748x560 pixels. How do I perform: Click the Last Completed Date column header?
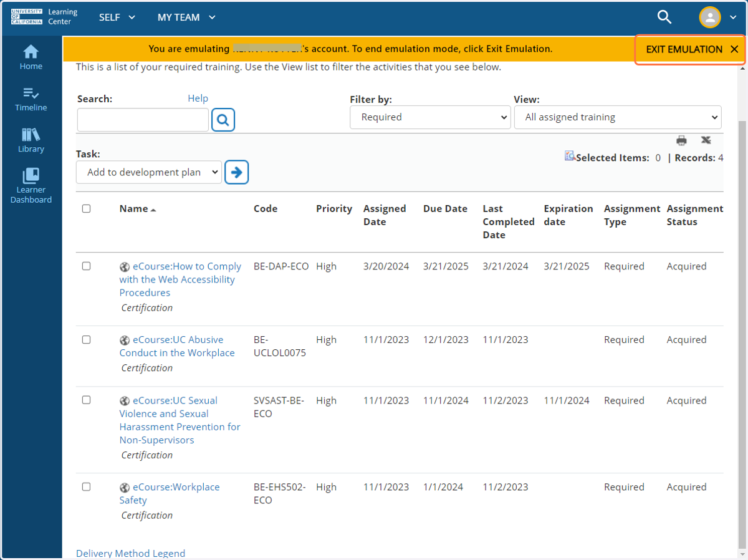click(509, 222)
